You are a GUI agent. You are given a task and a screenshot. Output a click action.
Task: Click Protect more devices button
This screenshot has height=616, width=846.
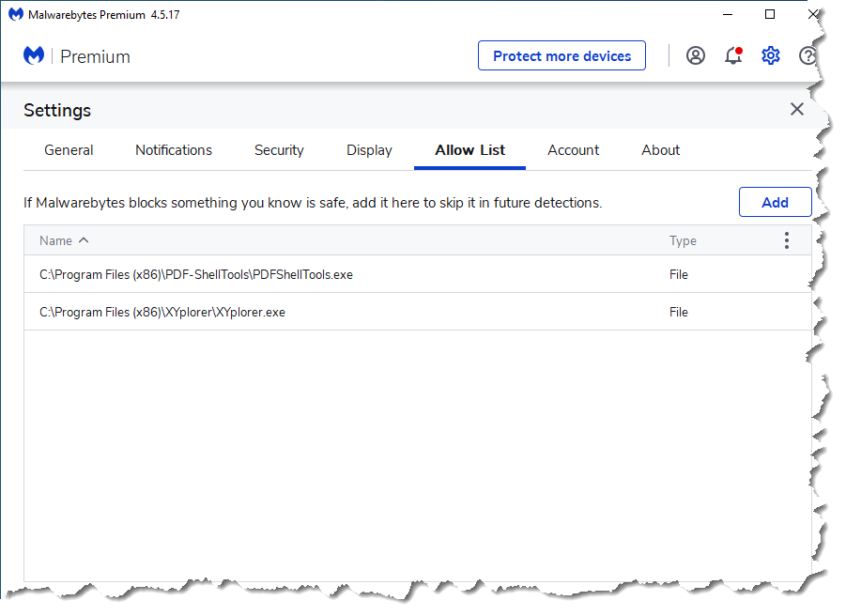click(x=561, y=55)
